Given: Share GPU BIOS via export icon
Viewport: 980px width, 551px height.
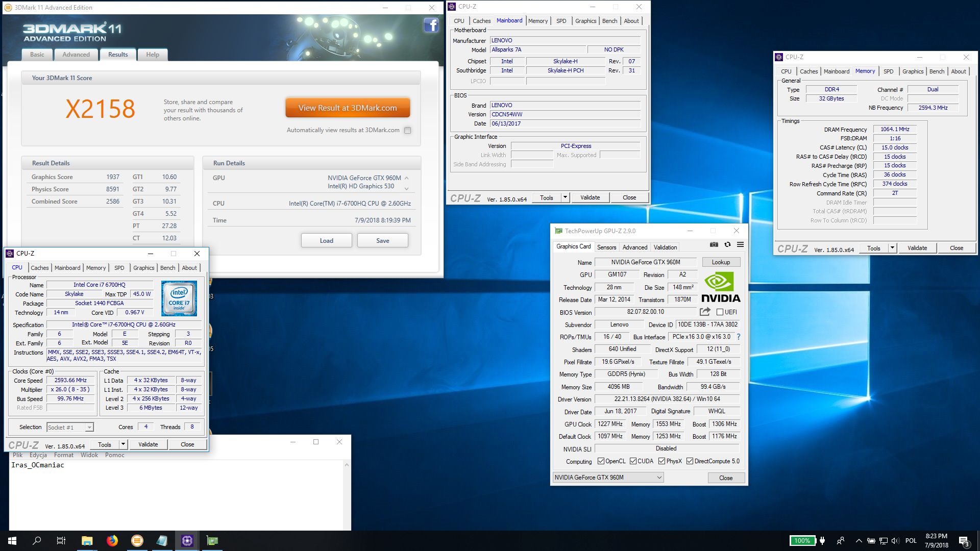Looking at the screenshot, I should click(x=705, y=312).
